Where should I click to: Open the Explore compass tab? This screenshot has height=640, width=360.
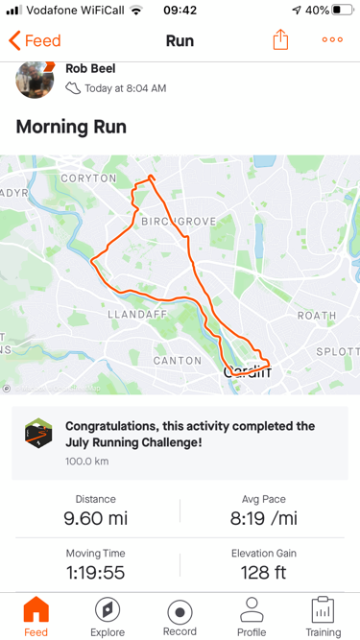click(x=107, y=617)
